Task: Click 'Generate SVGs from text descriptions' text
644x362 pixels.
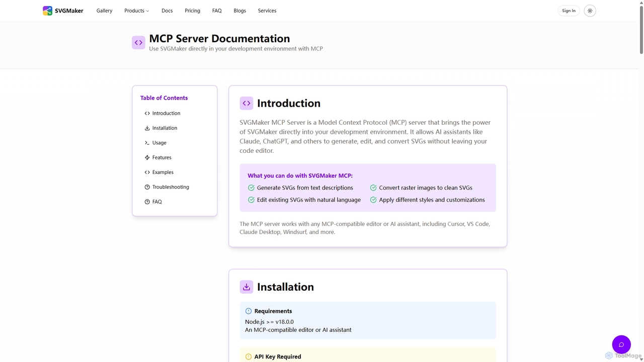Action: [x=305, y=188]
